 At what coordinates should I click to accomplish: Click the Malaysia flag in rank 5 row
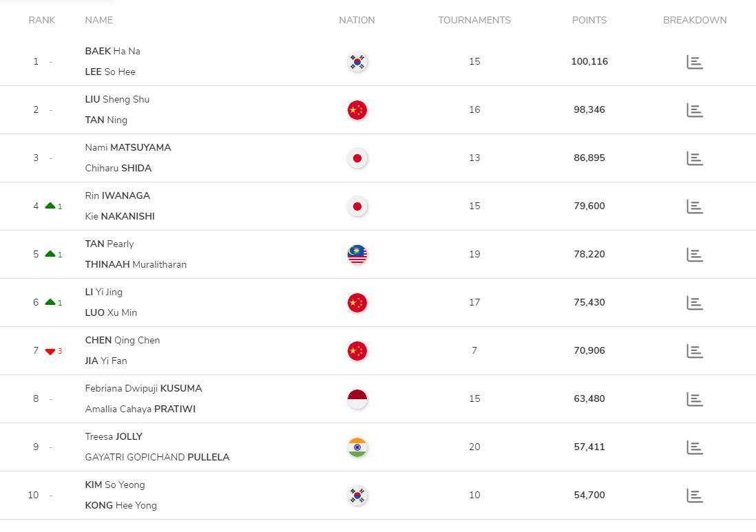click(x=357, y=255)
